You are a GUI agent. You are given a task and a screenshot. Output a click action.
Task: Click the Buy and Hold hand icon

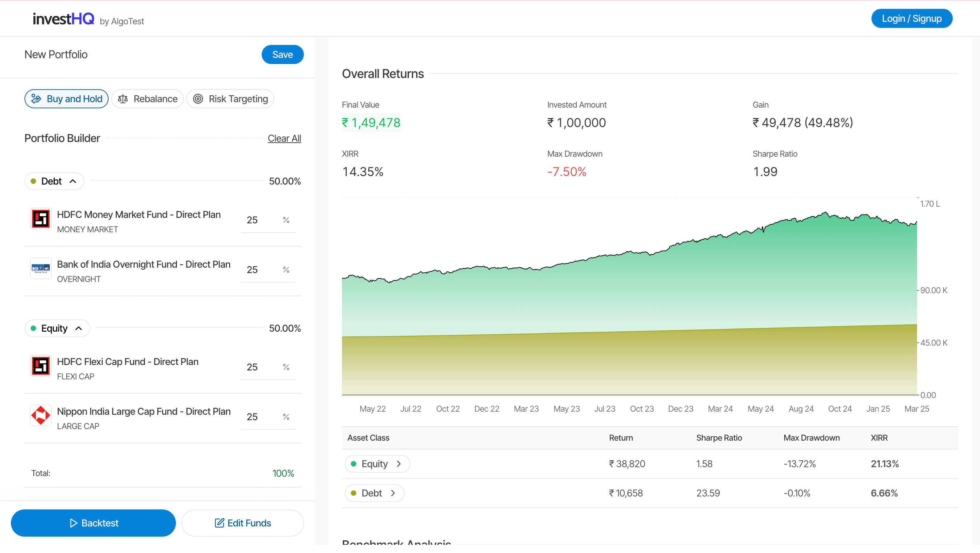click(36, 99)
